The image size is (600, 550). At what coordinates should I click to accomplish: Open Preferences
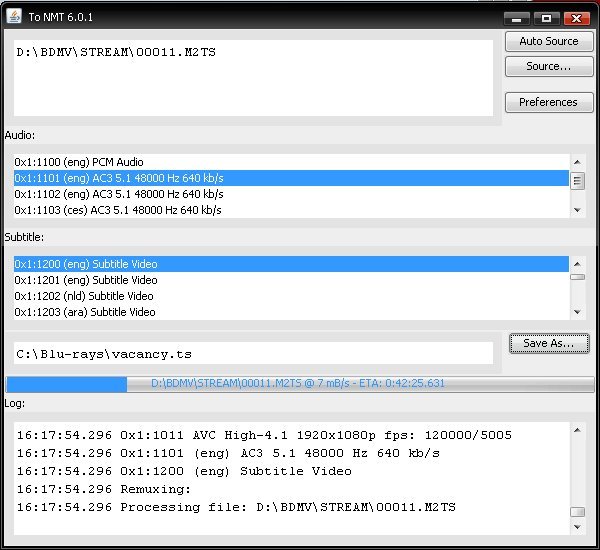point(549,102)
